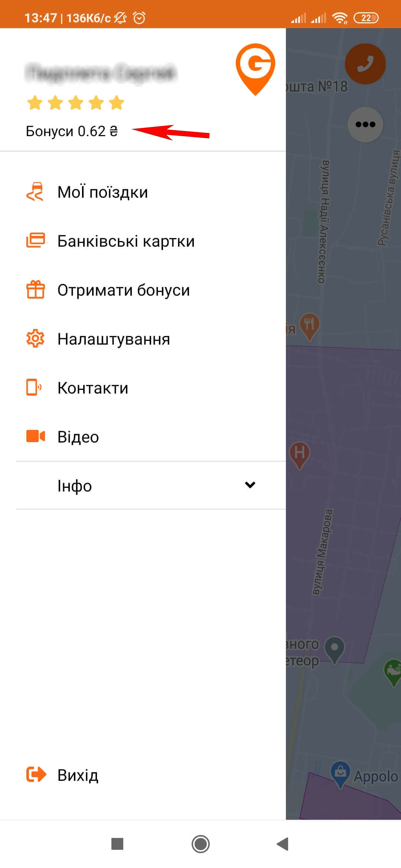Screen dimensions: 401x868
Task: Open the three-dots more button on map
Action: 365,124
